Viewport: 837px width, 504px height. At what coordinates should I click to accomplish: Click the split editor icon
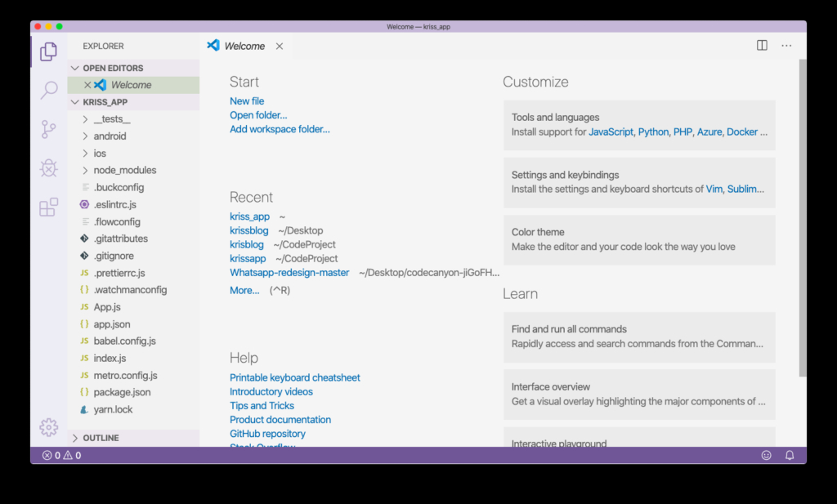coord(762,46)
